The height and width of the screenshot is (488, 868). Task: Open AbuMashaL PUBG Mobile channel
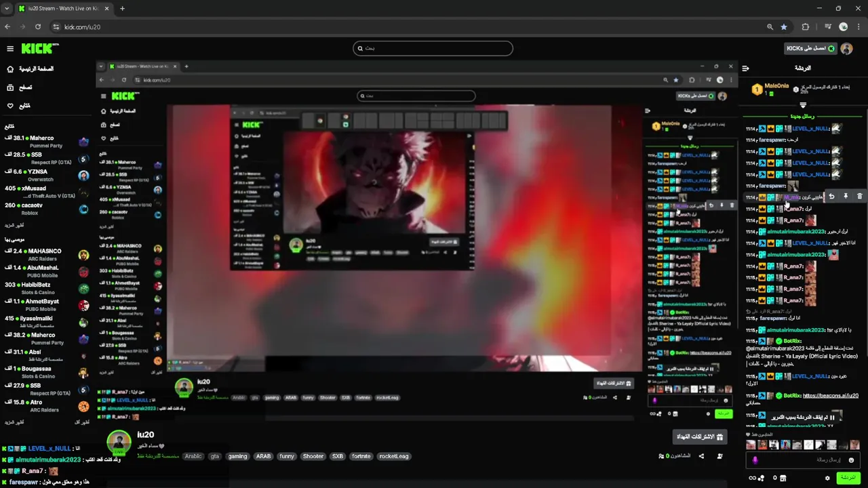click(46, 272)
